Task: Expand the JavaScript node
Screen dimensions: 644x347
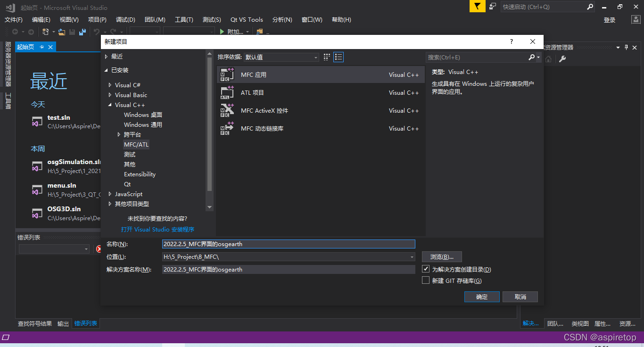Action: coord(110,194)
